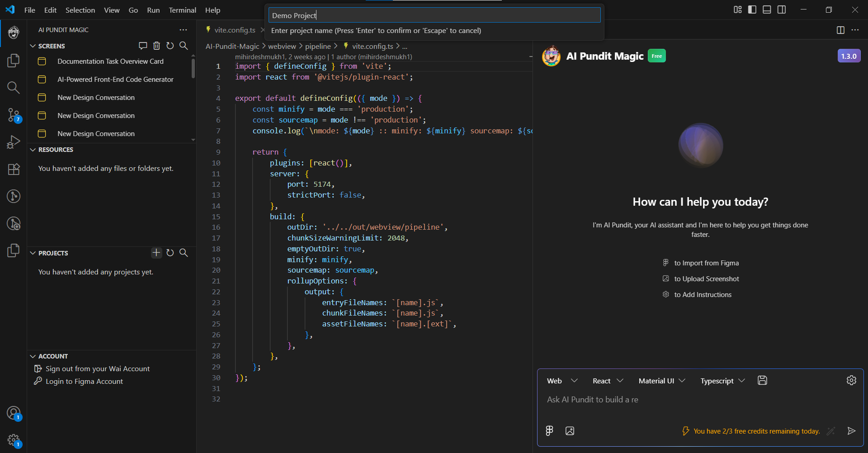This screenshot has width=868, height=453.
Task: Click the send prompt arrow icon
Action: (852, 430)
